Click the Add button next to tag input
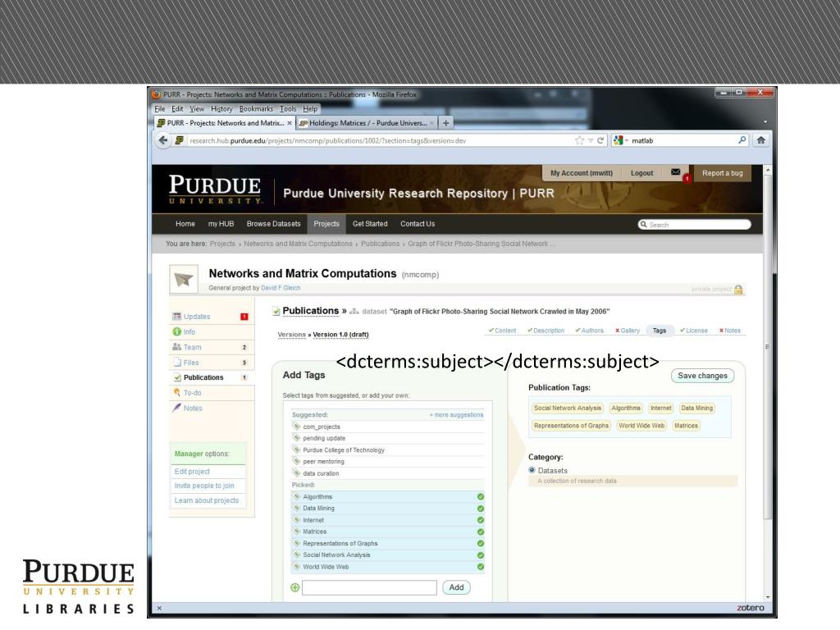Viewport: 840px width, 630px height. pyautogui.click(x=456, y=587)
